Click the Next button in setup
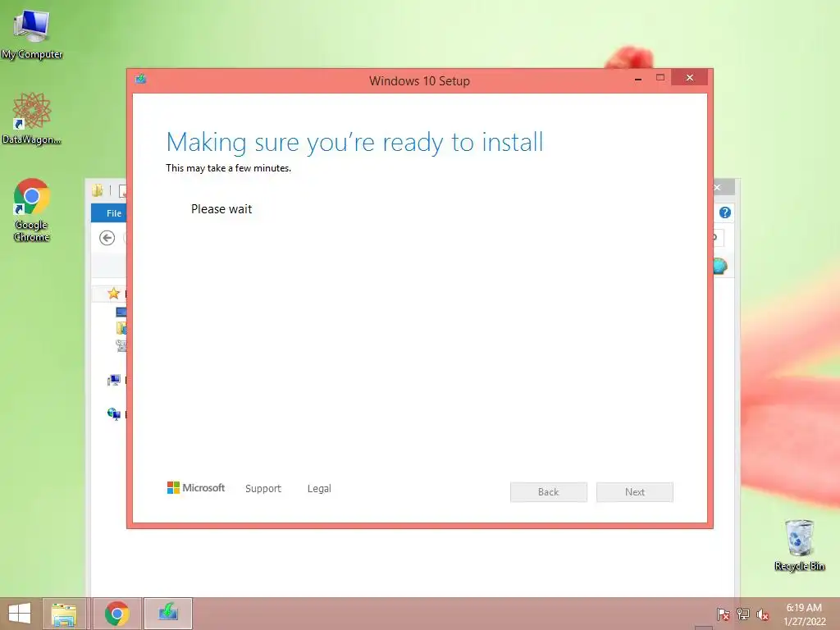 coord(635,492)
